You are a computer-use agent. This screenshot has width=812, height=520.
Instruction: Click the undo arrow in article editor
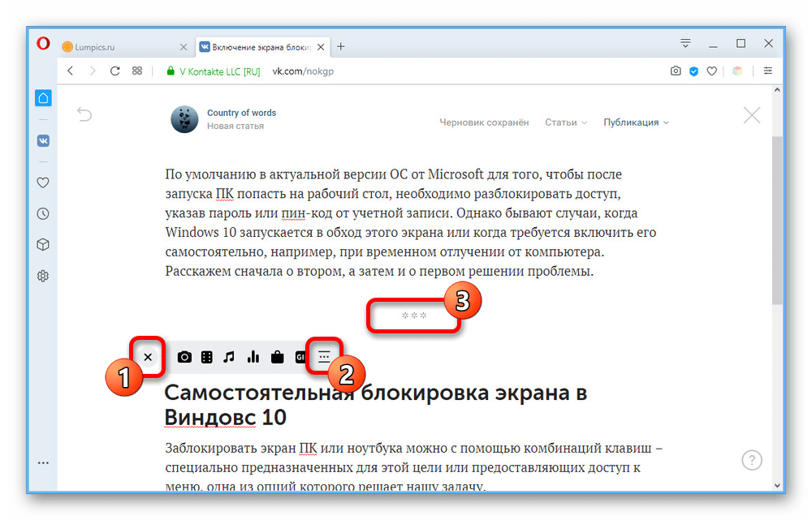(84, 114)
